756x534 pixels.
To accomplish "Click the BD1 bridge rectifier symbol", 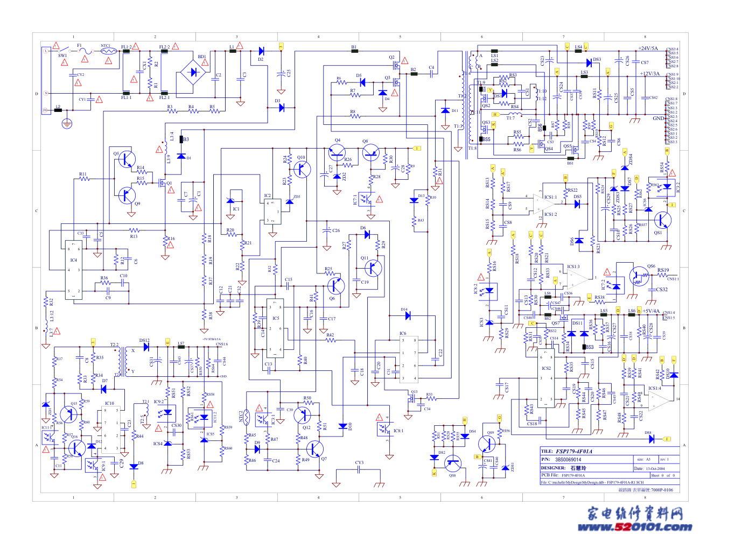I will (192, 71).
